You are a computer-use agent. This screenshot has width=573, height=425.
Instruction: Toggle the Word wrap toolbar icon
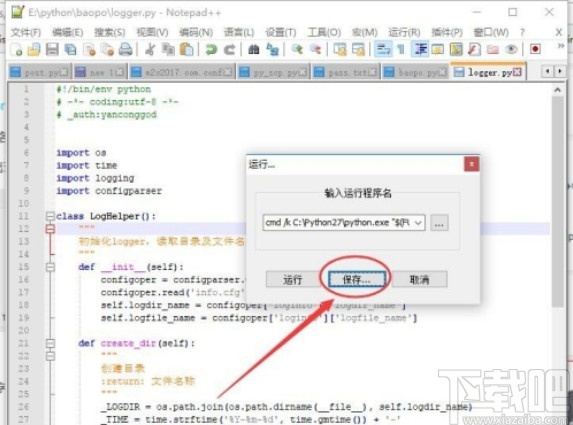[383, 49]
